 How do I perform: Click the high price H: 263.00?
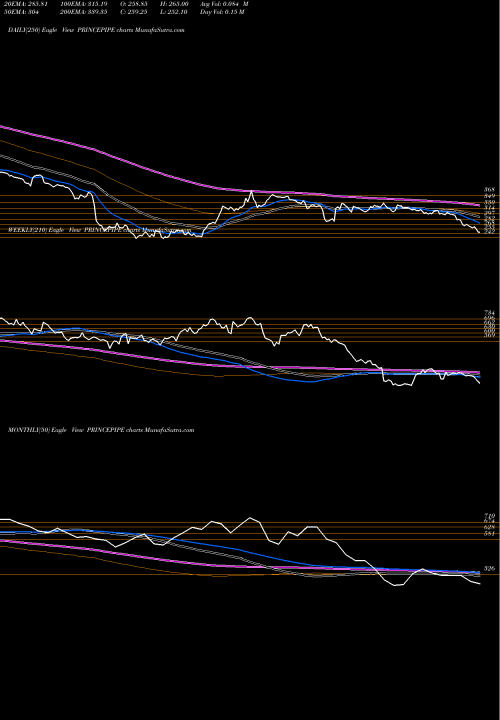tap(173, 4)
